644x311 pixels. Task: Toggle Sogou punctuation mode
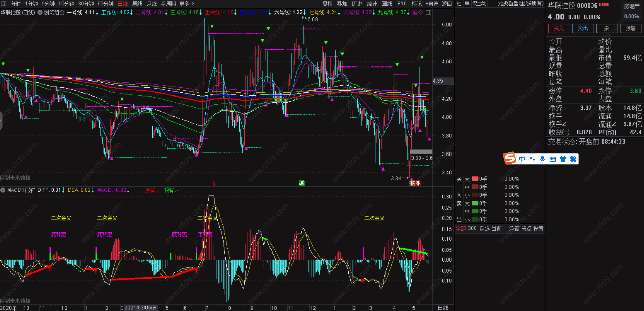point(532,159)
